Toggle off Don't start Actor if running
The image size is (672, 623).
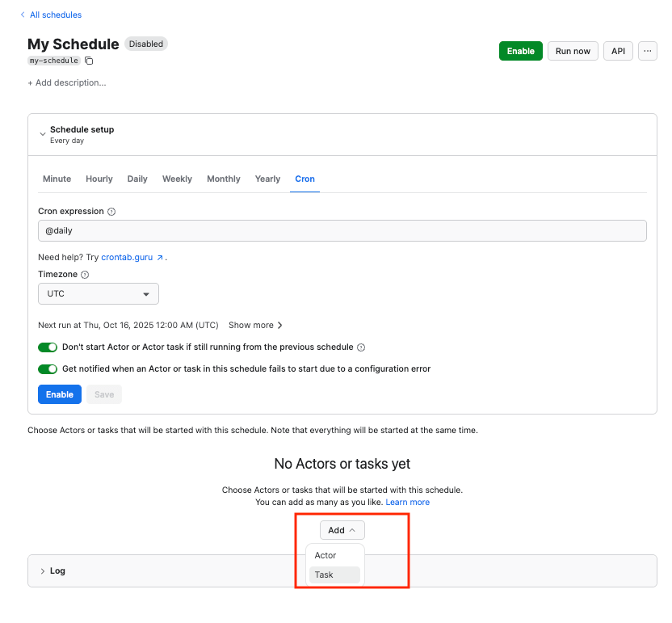tap(48, 347)
